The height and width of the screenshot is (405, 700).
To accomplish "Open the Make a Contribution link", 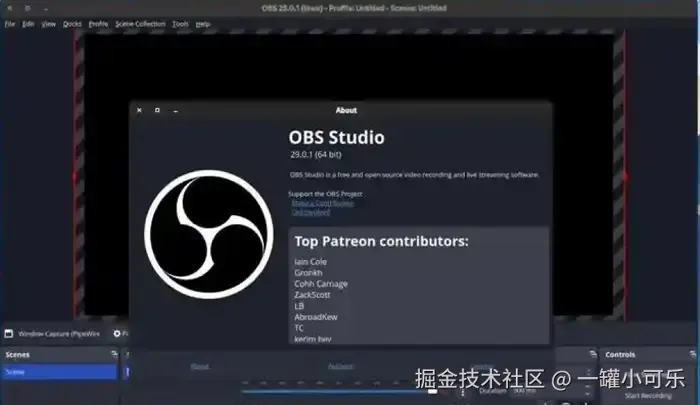I will tap(322, 203).
